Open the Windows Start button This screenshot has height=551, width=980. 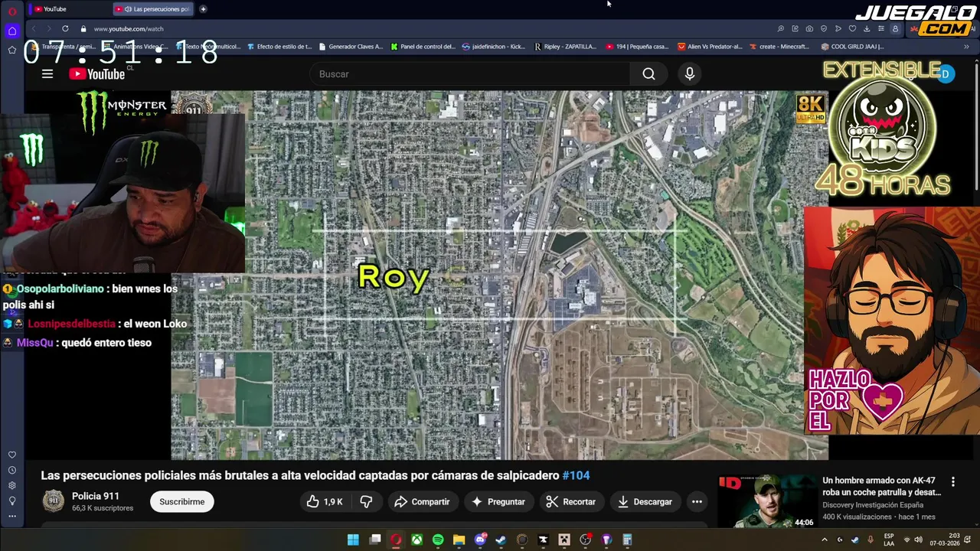(353, 540)
